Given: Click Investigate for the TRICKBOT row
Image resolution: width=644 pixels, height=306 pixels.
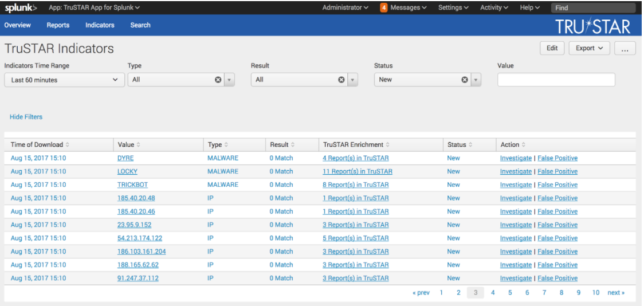Looking at the screenshot, I should coord(516,185).
